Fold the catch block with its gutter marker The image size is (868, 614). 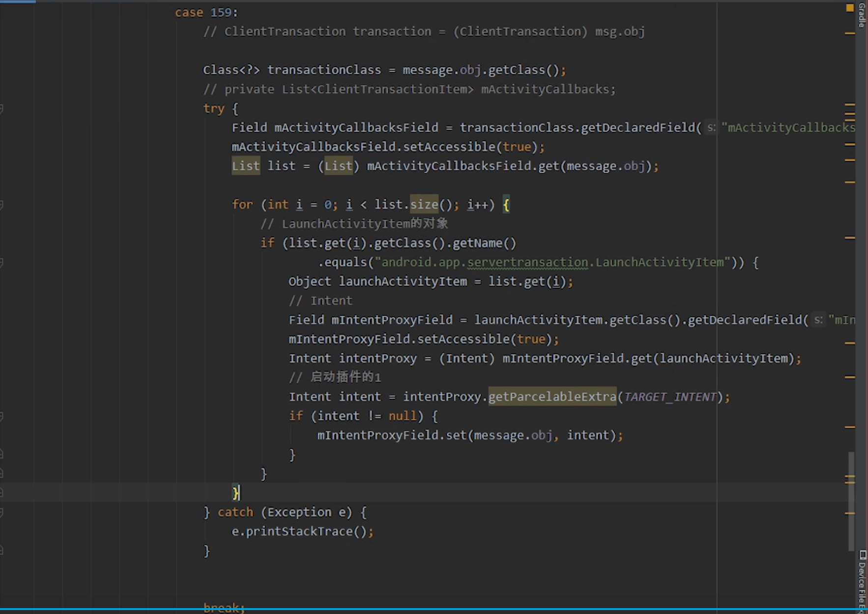(x=1, y=512)
